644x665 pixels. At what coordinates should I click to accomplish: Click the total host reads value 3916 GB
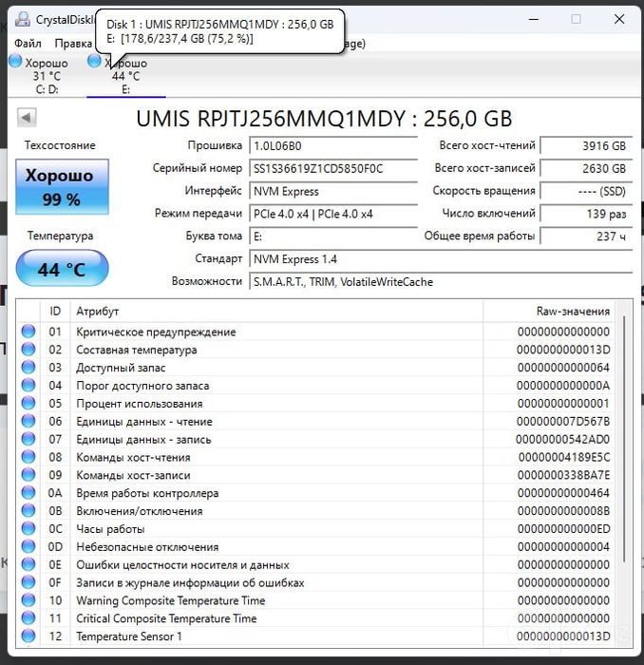click(x=586, y=146)
